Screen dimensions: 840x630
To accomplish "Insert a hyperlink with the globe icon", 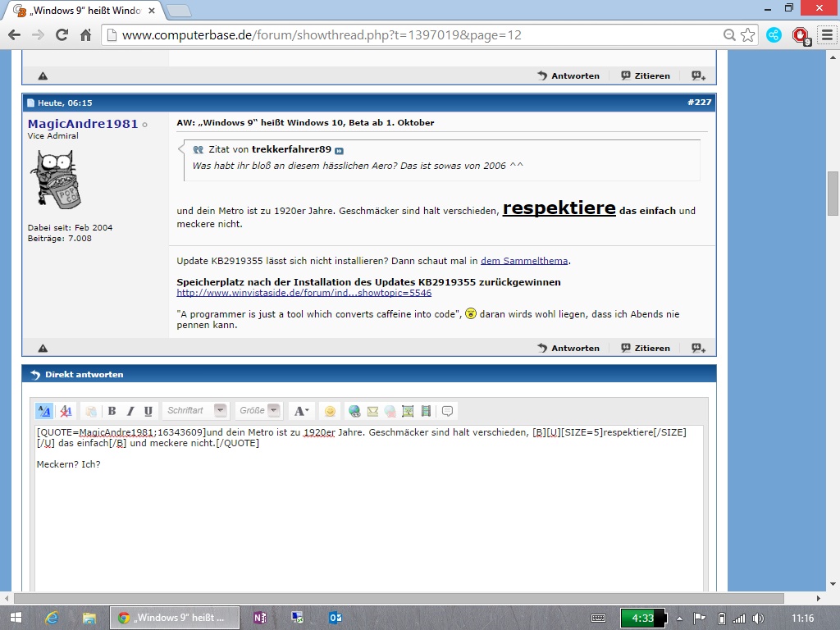I will pos(354,412).
